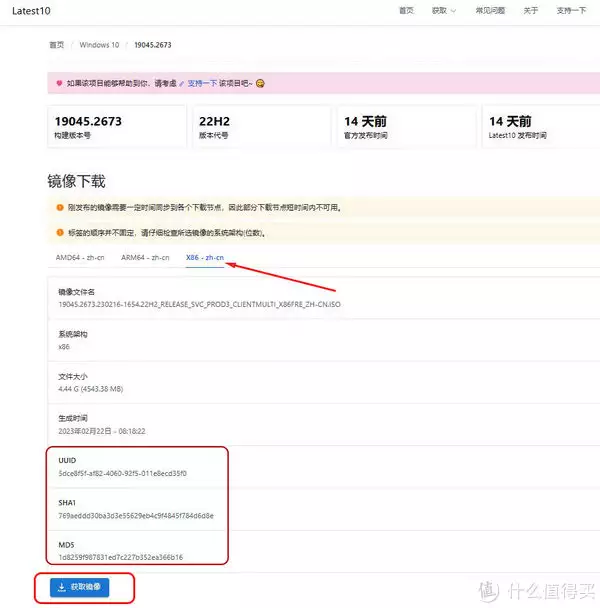Click Windows 10 breadcrumb link
Screen dimensions: 600x608
(x=99, y=45)
